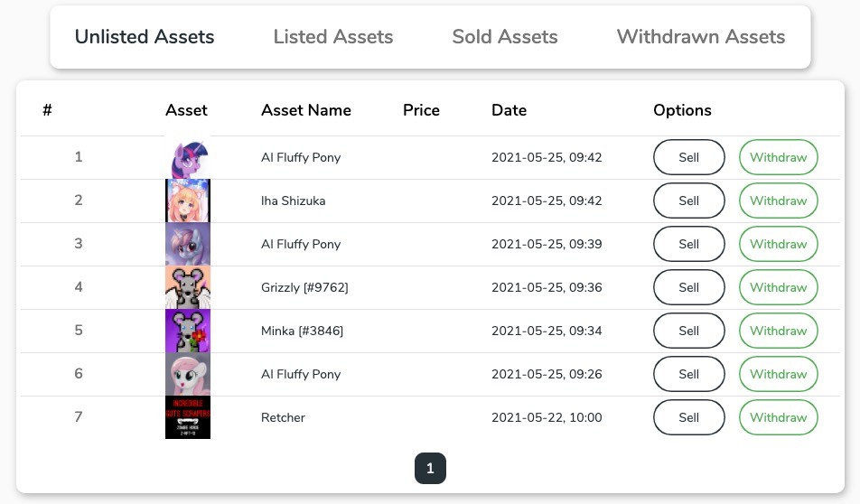This screenshot has height=504, width=860.
Task: Click the Asset Name column header
Action: pyautogui.click(x=306, y=110)
